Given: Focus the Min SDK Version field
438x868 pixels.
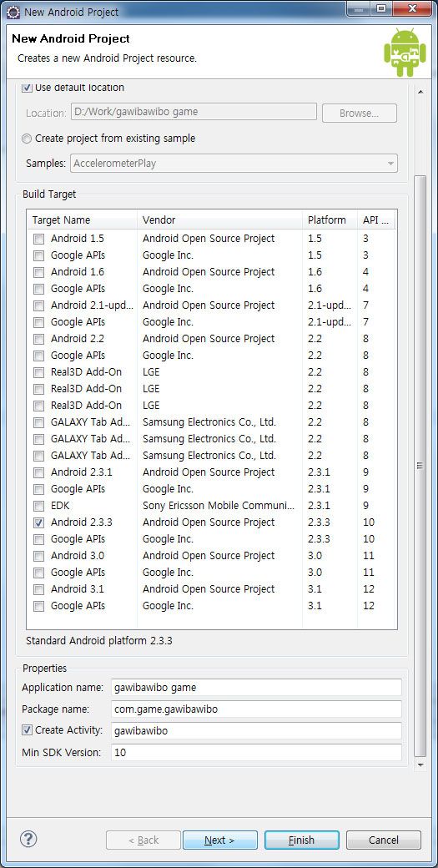Looking at the screenshot, I should tap(256, 752).
